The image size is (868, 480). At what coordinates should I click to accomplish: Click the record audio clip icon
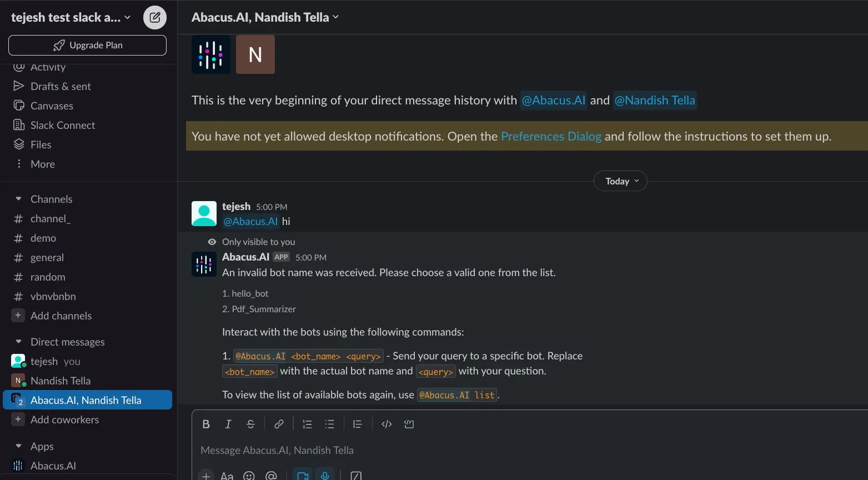click(325, 476)
